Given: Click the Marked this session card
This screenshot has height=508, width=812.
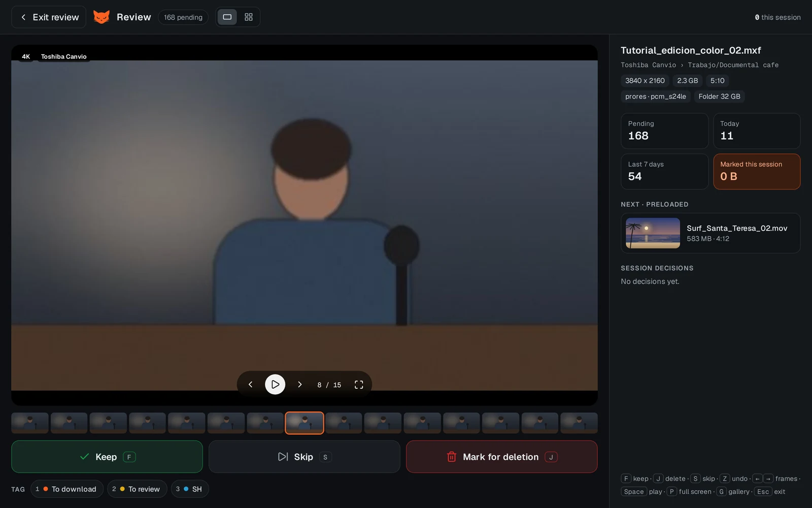Looking at the screenshot, I should pos(757,171).
